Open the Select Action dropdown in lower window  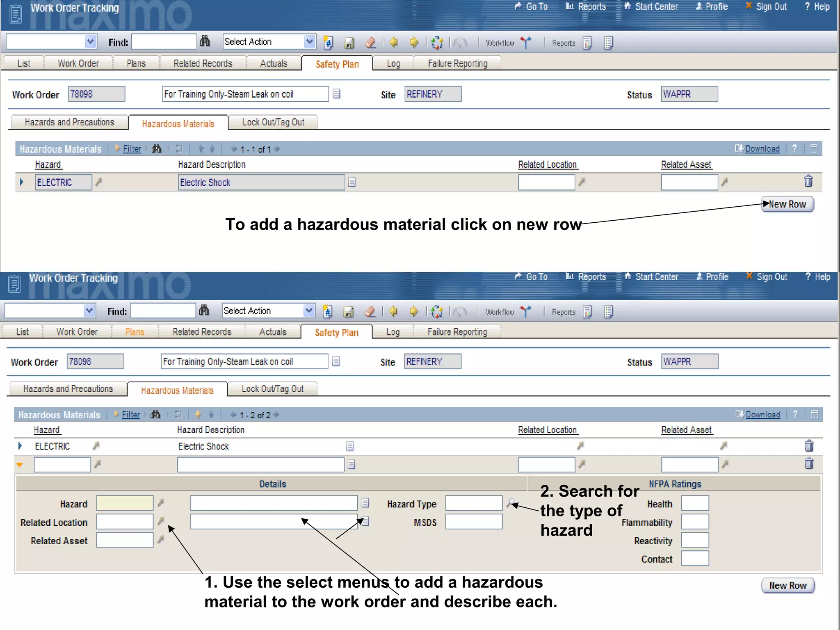[x=309, y=310]
